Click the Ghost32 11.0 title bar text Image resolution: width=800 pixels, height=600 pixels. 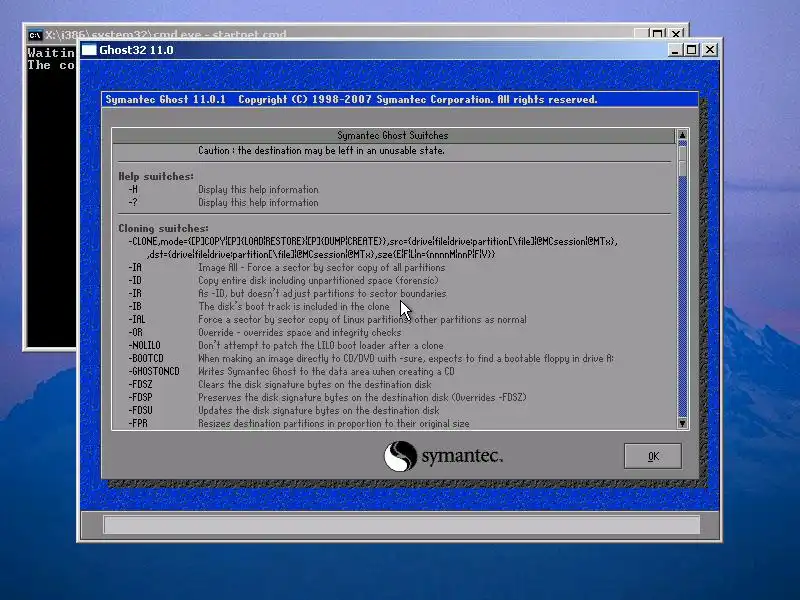(136, 50)
